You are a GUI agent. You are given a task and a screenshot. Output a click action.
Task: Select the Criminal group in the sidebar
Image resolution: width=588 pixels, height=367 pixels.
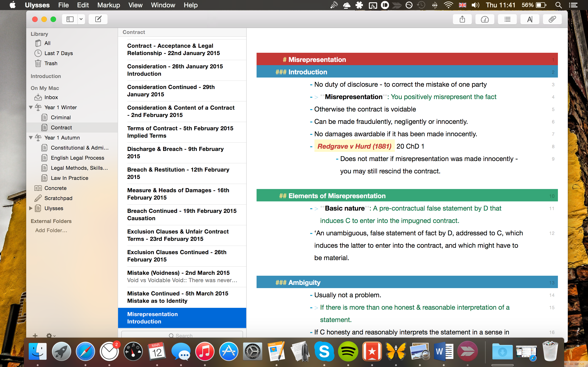point(61,117)
